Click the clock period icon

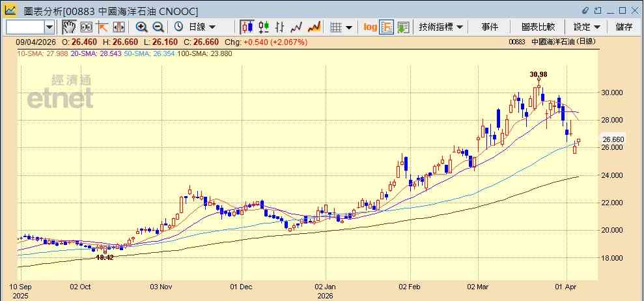pos(178,27)
